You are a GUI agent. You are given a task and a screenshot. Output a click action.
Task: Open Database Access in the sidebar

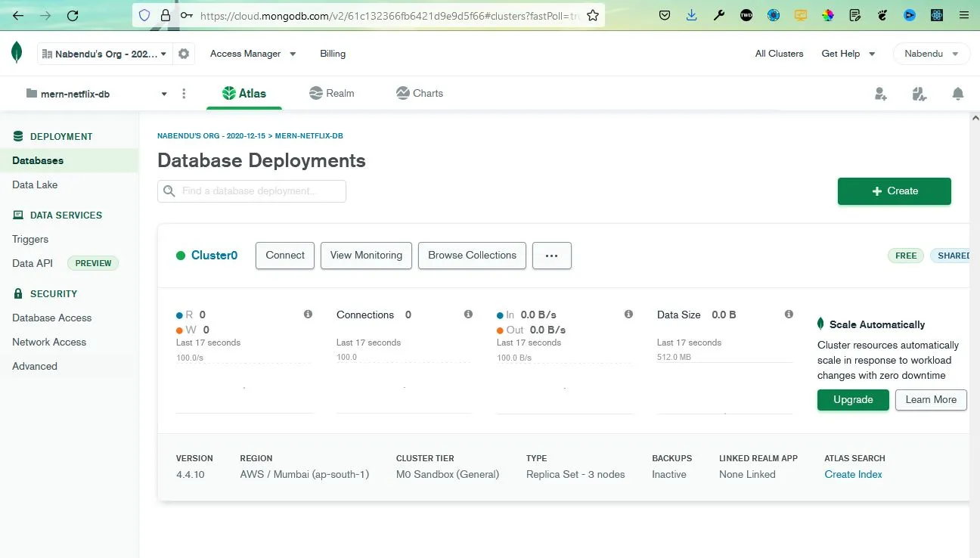[x=52, y=318]
